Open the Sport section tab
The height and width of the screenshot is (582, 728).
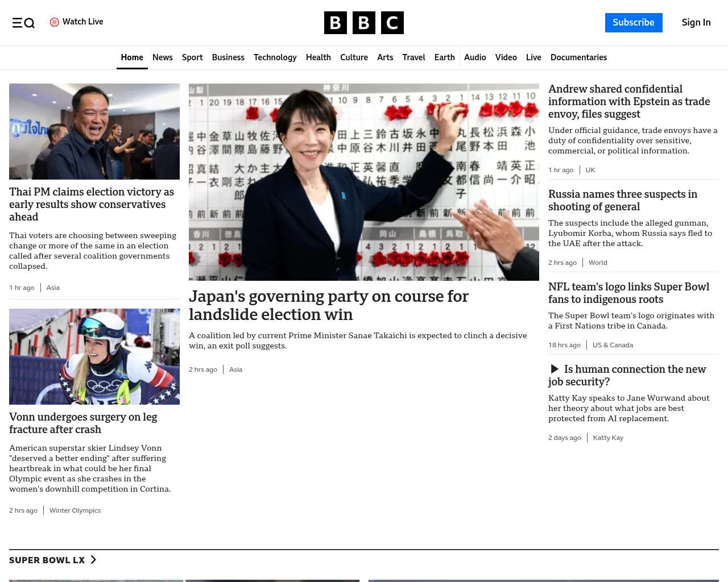click(192, 57)
